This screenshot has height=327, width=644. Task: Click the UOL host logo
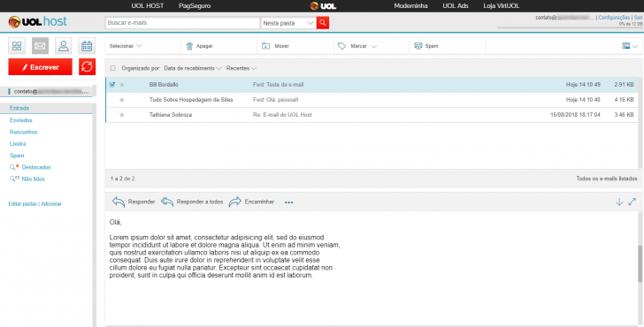37,22
